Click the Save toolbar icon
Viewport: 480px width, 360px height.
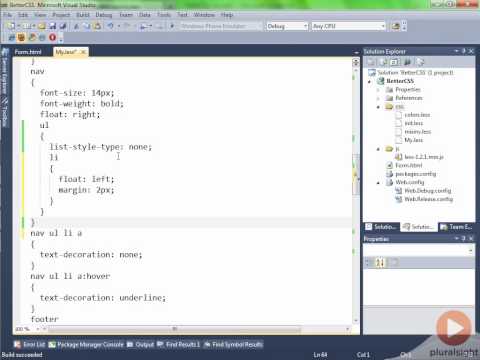(x=52, y=26)
